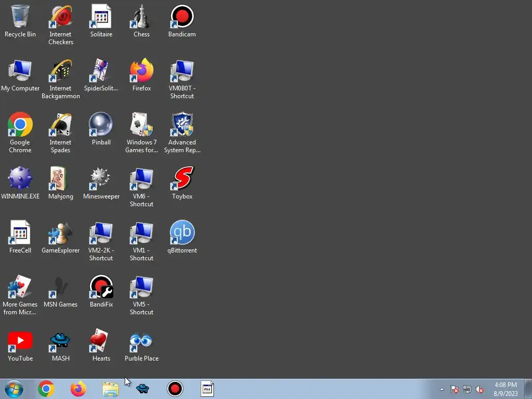Select the VM1 shortcut icon
The image size is (532, 399).
[x=141, y=241]
